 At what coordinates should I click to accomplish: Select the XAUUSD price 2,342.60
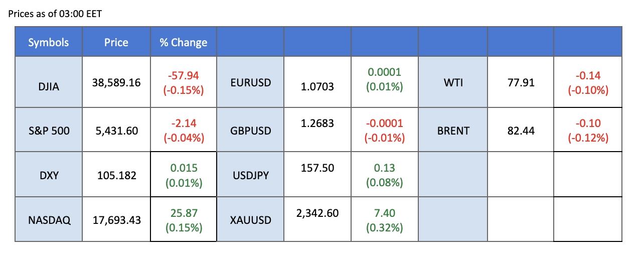coord(317,213)
